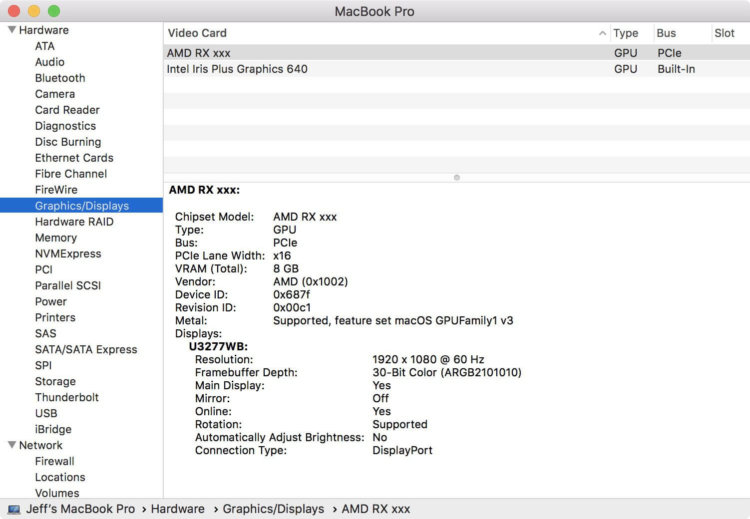Screen dimensions: 750x519
Task: Select Audio in the sidebar
Action: point(49,62)
